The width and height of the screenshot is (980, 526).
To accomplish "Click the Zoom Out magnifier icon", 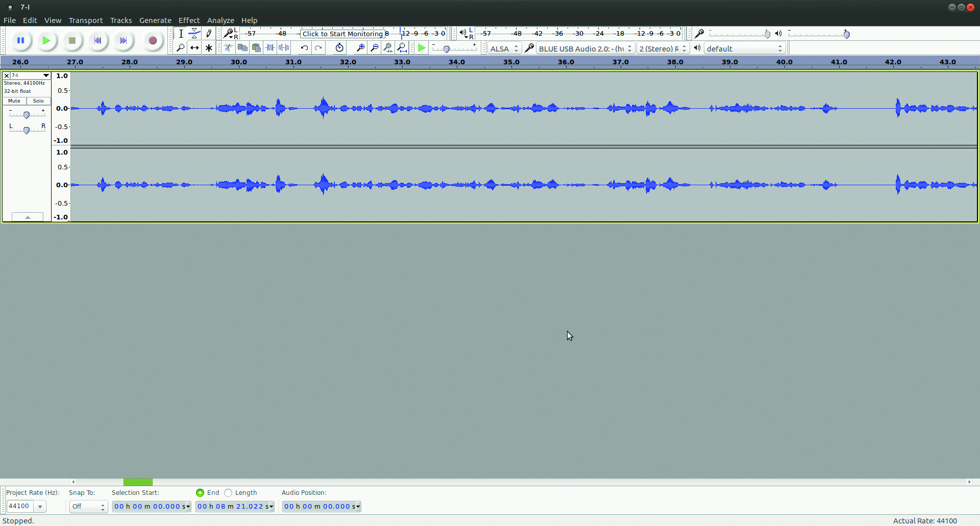I will [374, 48].
